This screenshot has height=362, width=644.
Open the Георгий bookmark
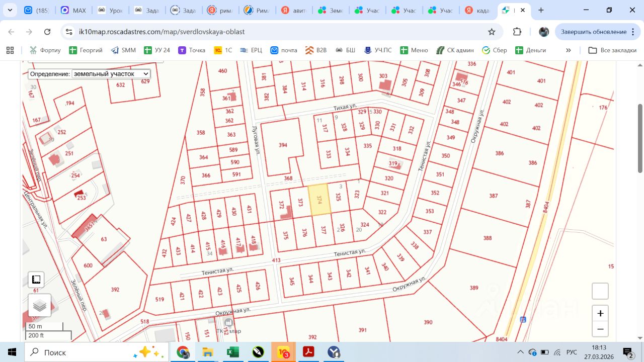click(86, 50)
